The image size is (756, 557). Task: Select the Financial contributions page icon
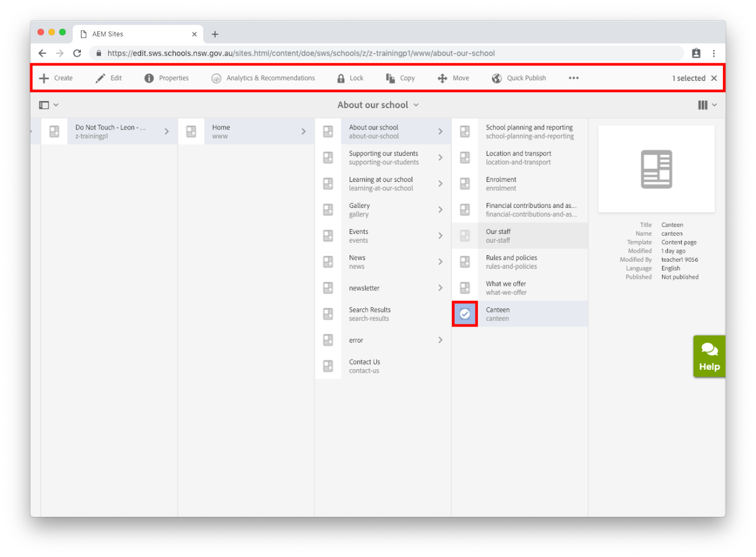point(465,210)
